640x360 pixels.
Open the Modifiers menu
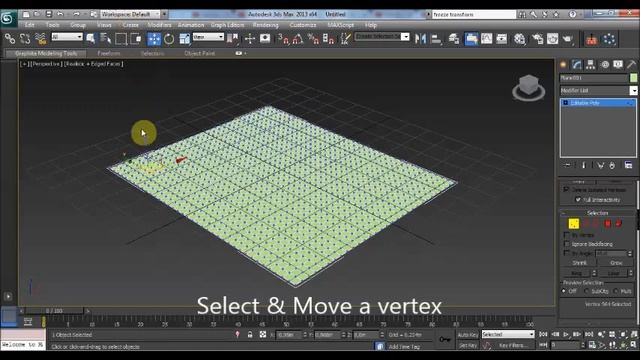159,25
